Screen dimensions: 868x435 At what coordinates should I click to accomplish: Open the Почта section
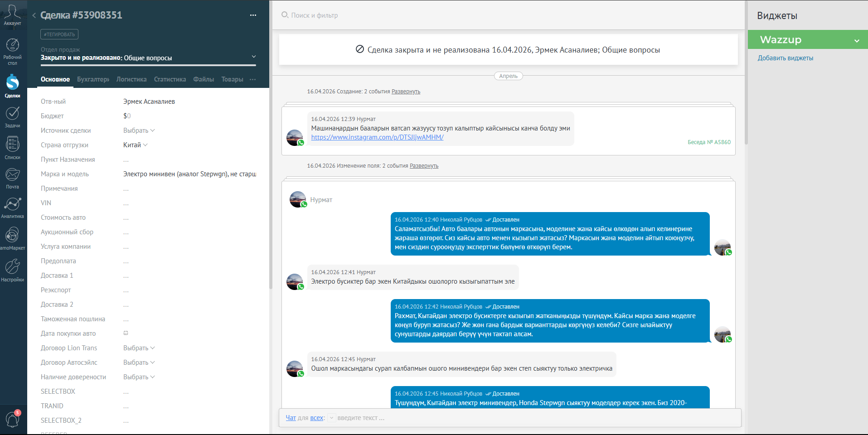coord(12,178)
